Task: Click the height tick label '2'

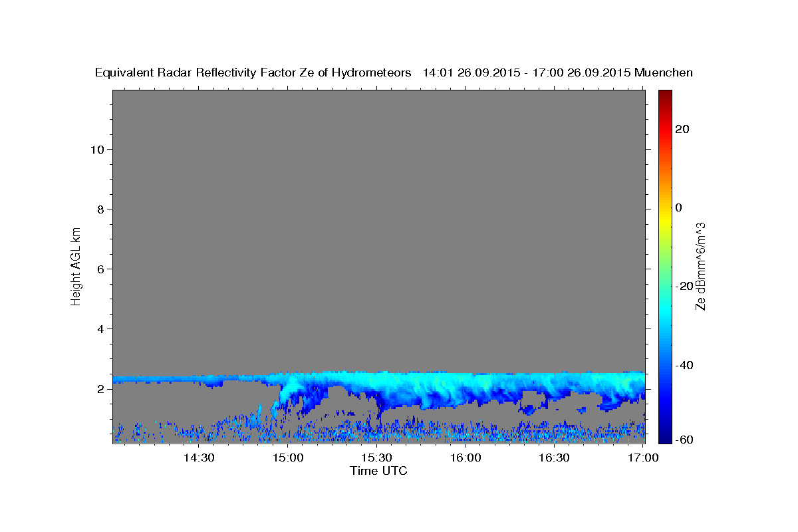Action: coord(99,388)
